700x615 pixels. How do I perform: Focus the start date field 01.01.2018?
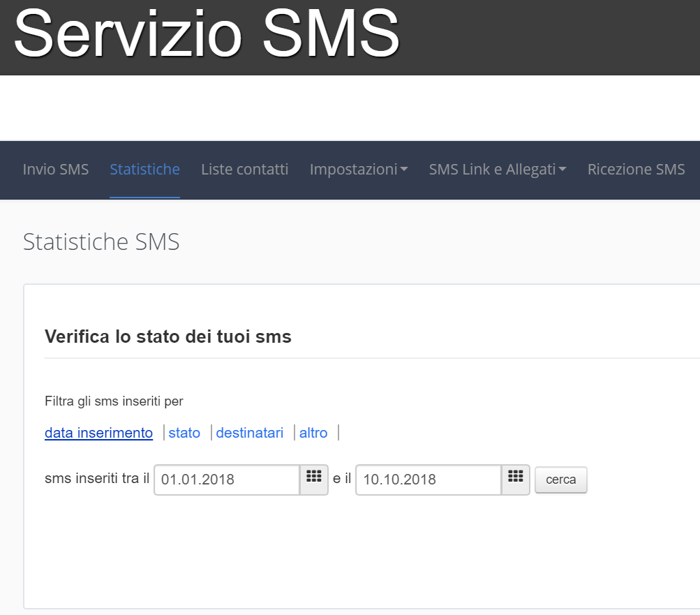pyautogui.click(x=227, y=480)
